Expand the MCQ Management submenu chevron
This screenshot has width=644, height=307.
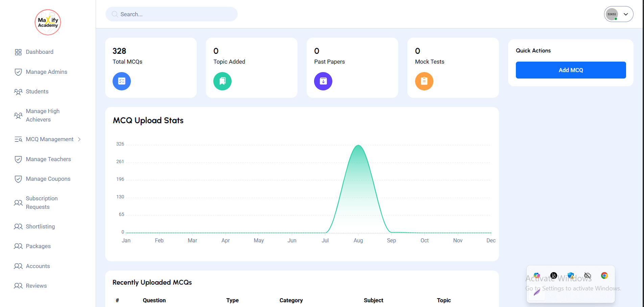point(79,139)
